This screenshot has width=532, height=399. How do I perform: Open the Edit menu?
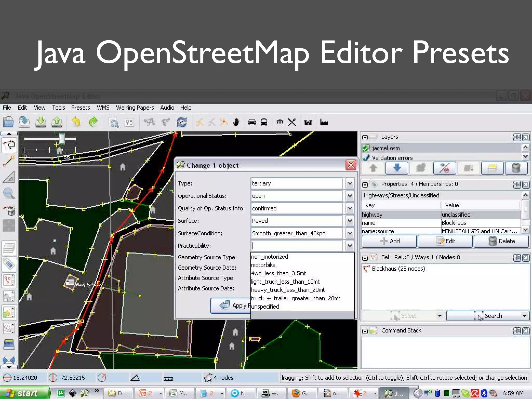pyautogui.click(x=22, y=108)
